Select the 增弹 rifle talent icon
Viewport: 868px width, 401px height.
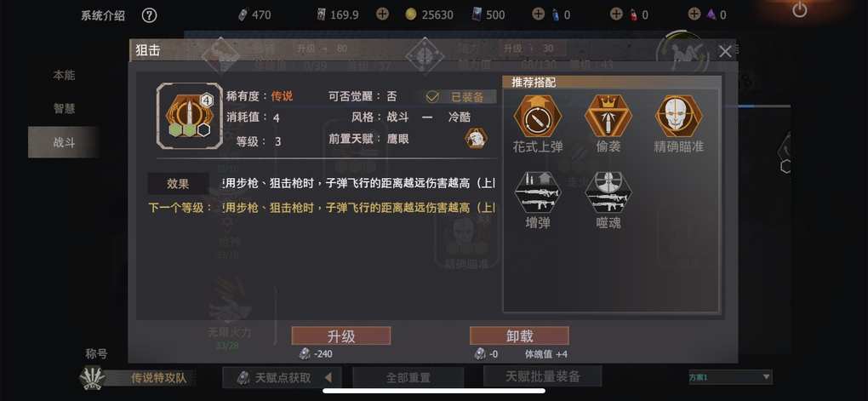coord(538,192)
